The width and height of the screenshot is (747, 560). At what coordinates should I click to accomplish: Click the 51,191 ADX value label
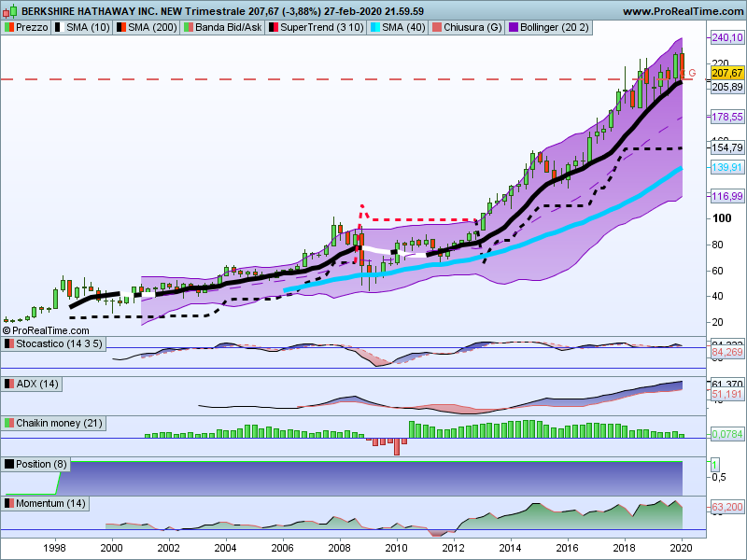[727, 394]
